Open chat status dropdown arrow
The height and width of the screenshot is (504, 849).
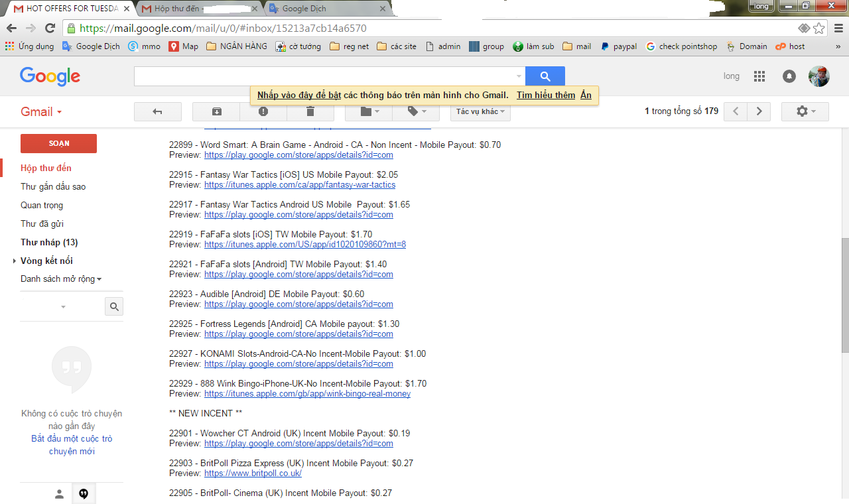tap(63, 307)
